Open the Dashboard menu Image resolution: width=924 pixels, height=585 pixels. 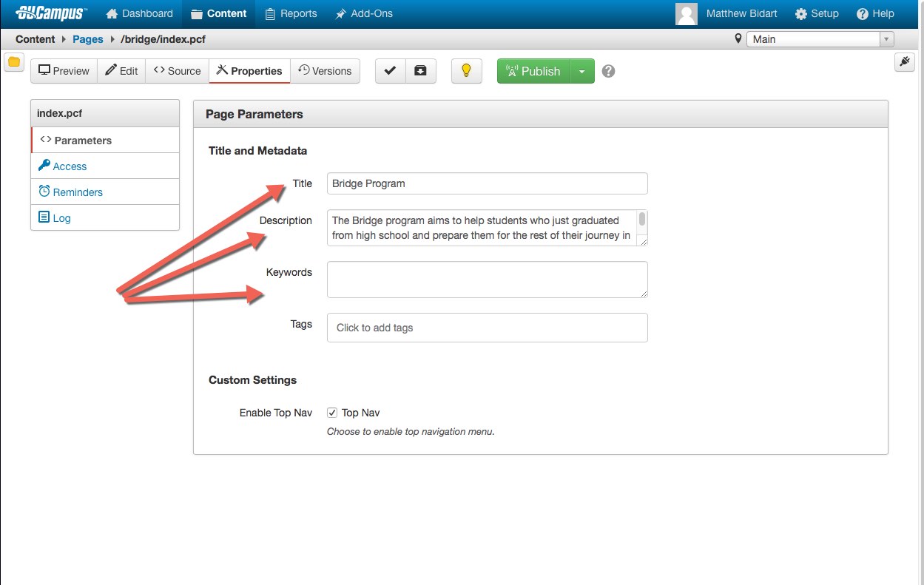[x=140, y=13]
